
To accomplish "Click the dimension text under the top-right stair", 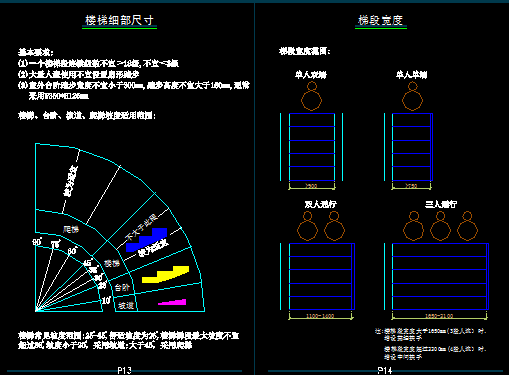I will [411, 186].
